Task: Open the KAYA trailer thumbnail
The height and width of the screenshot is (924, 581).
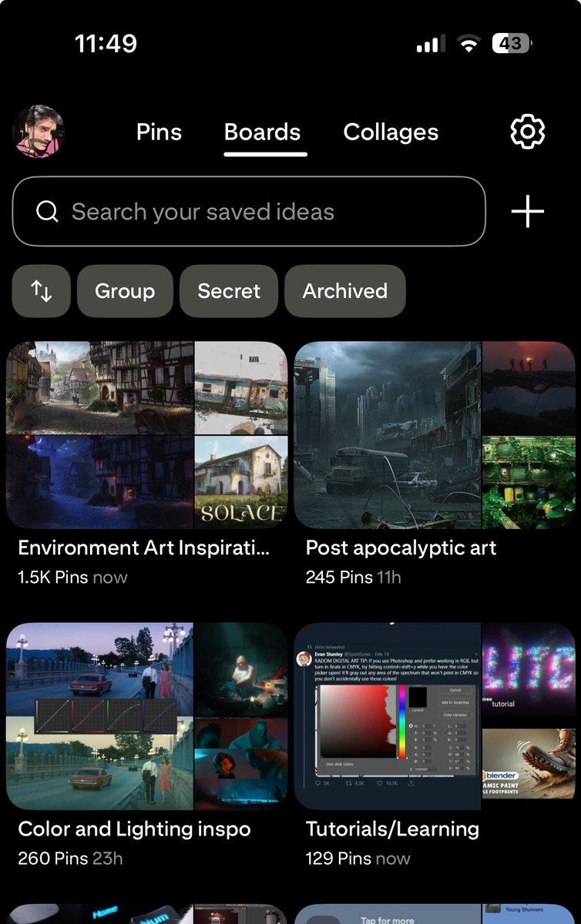Action: (x=241, y=388)
